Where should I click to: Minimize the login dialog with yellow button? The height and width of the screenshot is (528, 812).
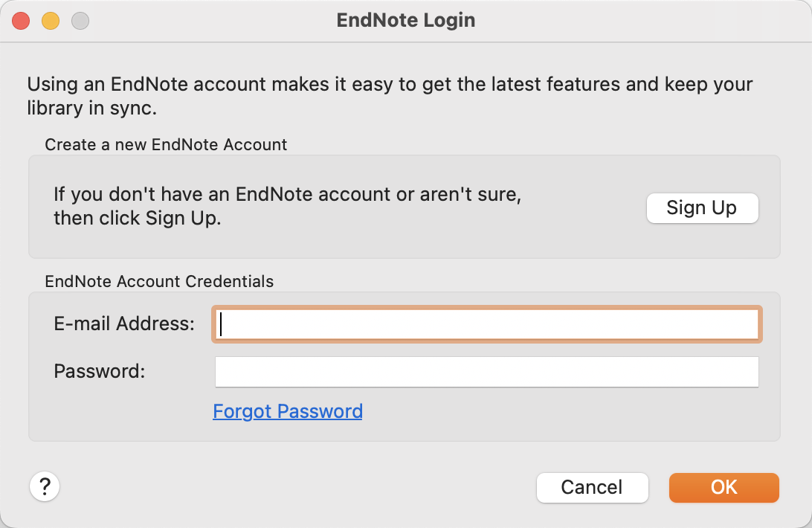pos(51,21)
